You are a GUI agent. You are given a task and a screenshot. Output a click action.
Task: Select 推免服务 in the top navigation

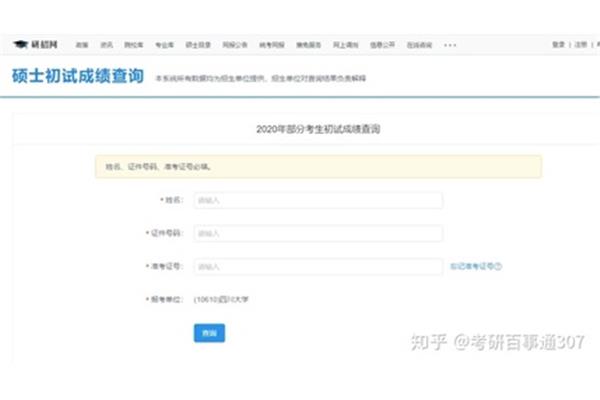[x=308, y=45]
